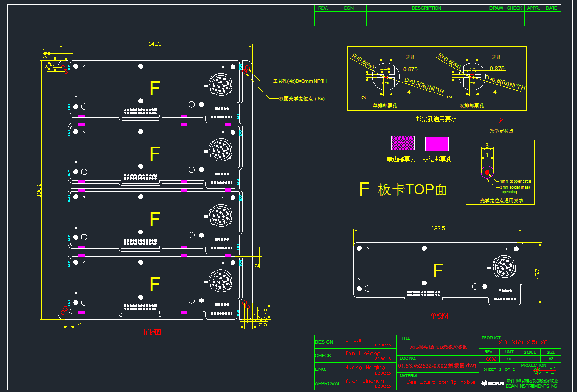Click the product list 'X10; X12; X15; X8'
Image resolution: width=577 pixels, height=392 pixels.
coord(523,342)
